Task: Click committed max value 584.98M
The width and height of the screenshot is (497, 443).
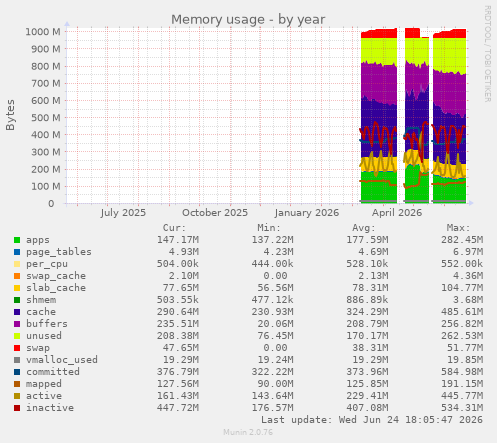Action: (462, 372)
